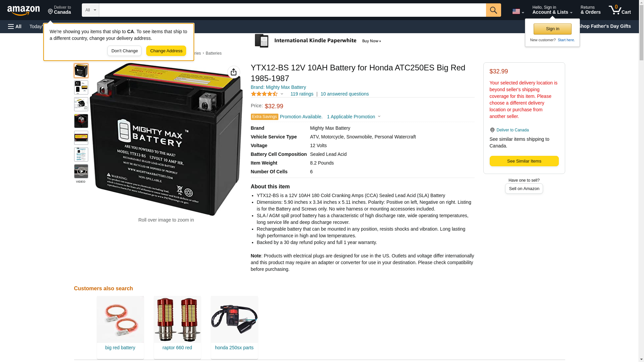This screenshot has width=644, height=362.
Task: Open the shopping cart icon
Action: pyautogui.click(x=620, y=10)
